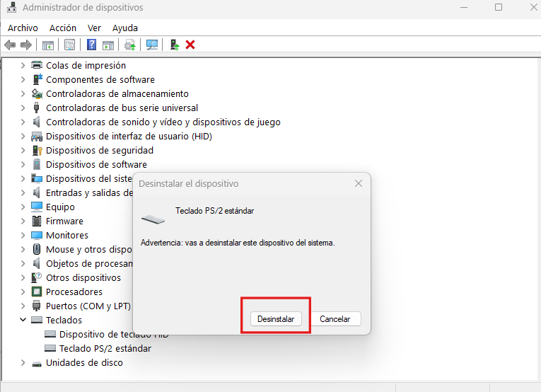Image resolution: width=541 pixels, height=392 pixels.
Task: Click the Device Manager title bar icon
Action: (11, 7)
